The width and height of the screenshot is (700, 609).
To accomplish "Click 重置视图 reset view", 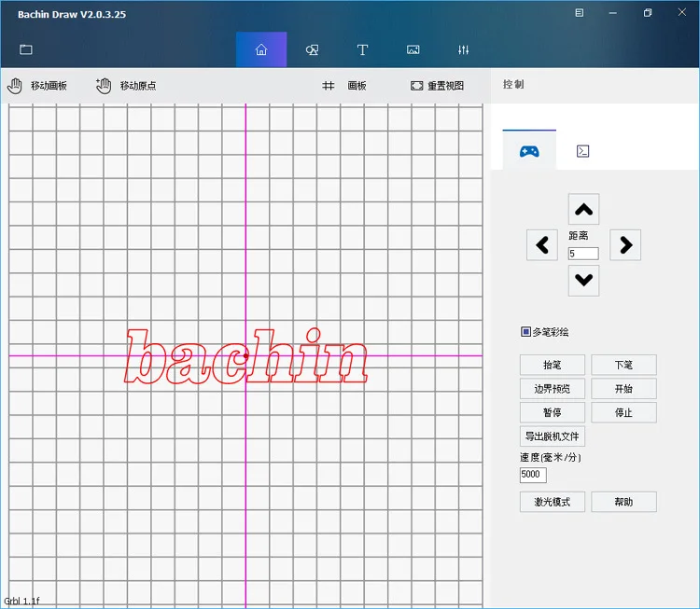I will pos(437,86).
